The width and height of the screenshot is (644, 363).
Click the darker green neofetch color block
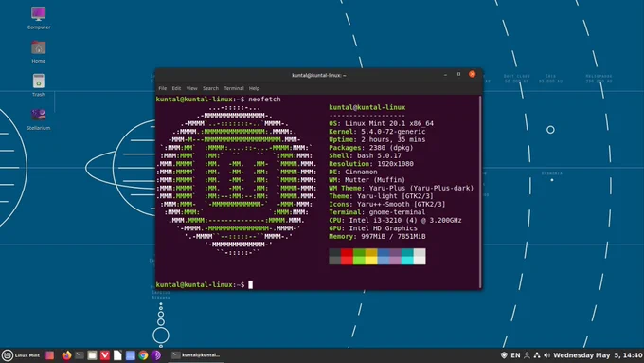[x=359, y=252]
